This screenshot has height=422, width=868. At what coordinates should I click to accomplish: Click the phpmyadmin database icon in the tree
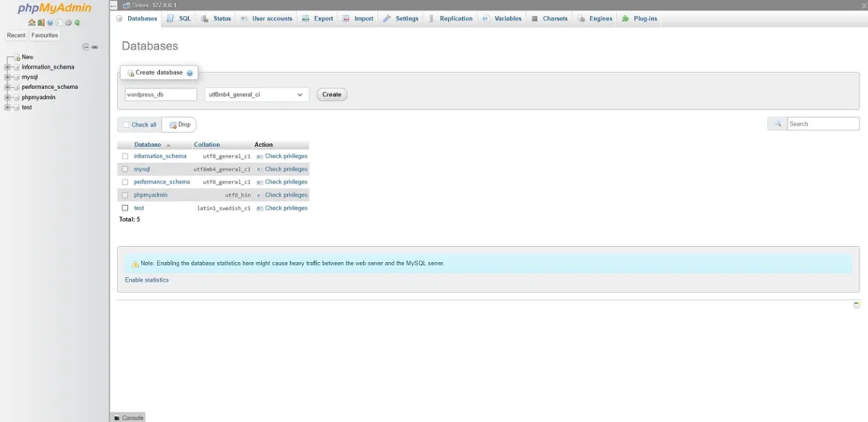click(17, 98)
